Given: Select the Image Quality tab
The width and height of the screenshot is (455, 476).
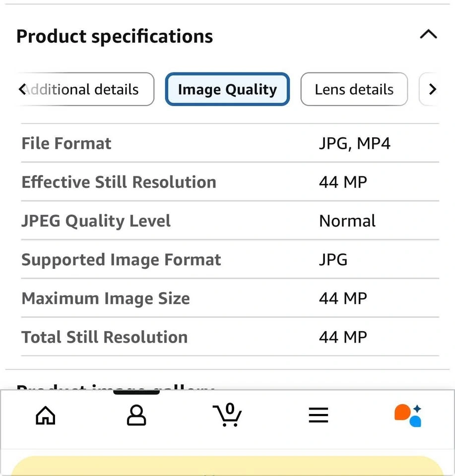Looking at the screenshot, I should (x=227, y=90).
